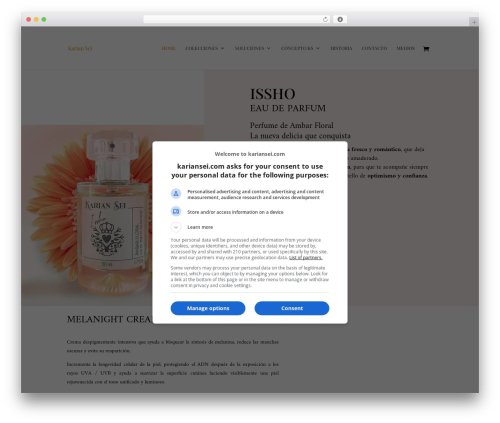The image size is (500, 423).
Task: Open the List of partners link
Action: point(305,258)
